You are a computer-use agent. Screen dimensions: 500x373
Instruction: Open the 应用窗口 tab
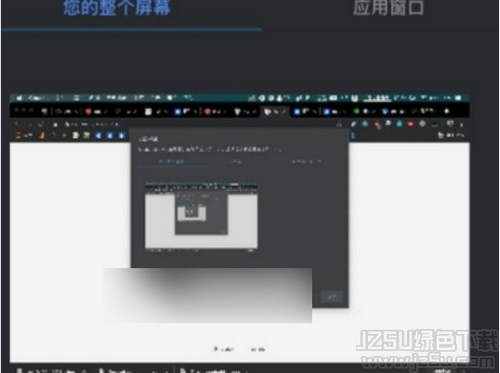click(388, 7)
